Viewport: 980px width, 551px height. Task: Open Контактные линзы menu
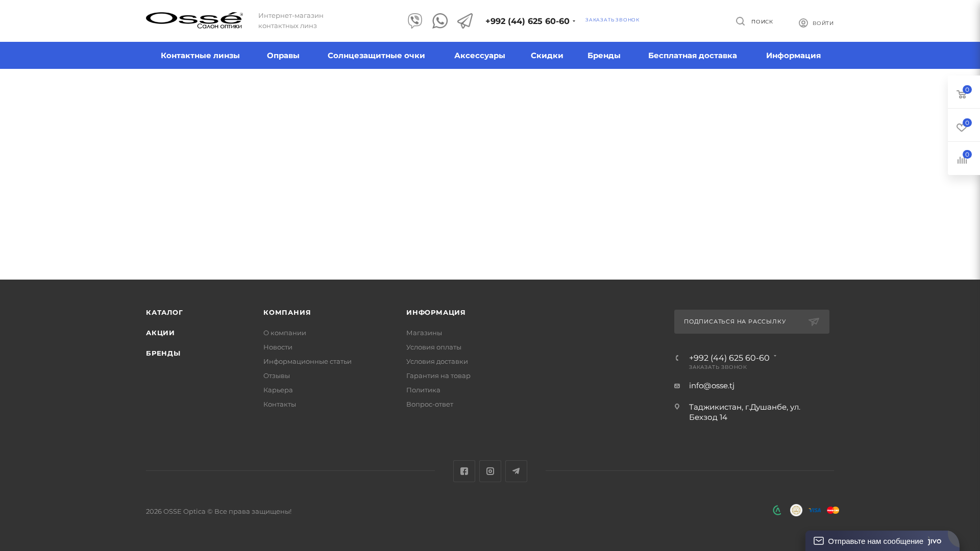coord(200,56)
